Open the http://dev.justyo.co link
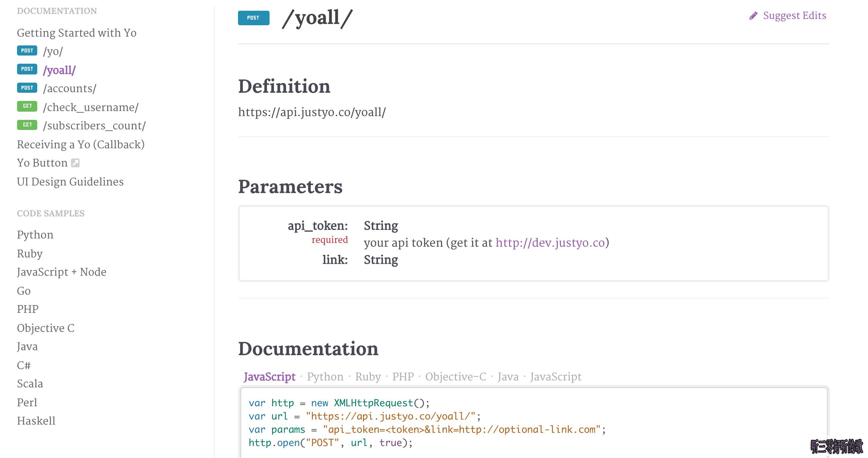The width and height of the screenshot is (868, 458). point(550,243)
